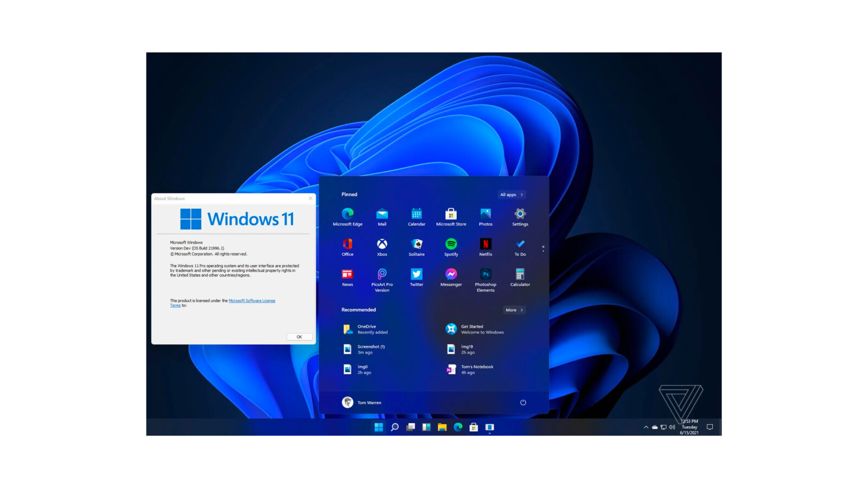Open img0 recommended file
Image resolution: width=868 pixels, height=488 pixels.
[x=357, y=369]
